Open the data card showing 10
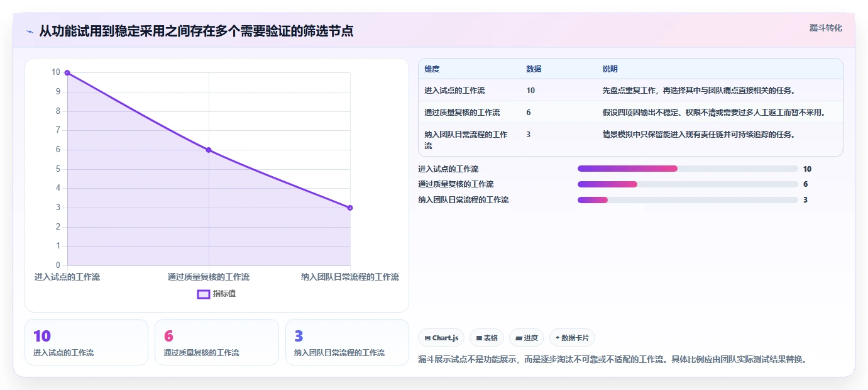The image size is (868, 390). pyautogui.click(x=86, y=342)
